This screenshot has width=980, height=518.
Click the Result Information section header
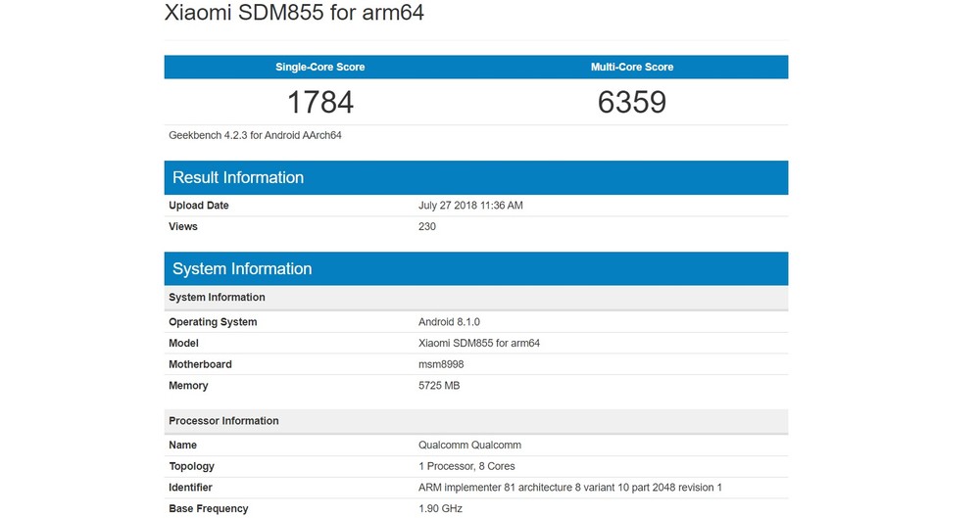pyautogui.click(x=476, y=177)
